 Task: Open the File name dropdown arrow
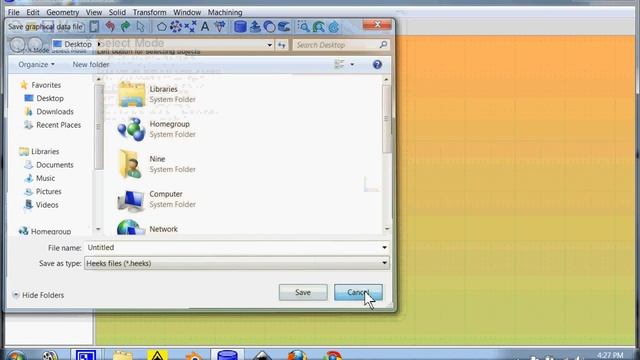coord(384,247)
